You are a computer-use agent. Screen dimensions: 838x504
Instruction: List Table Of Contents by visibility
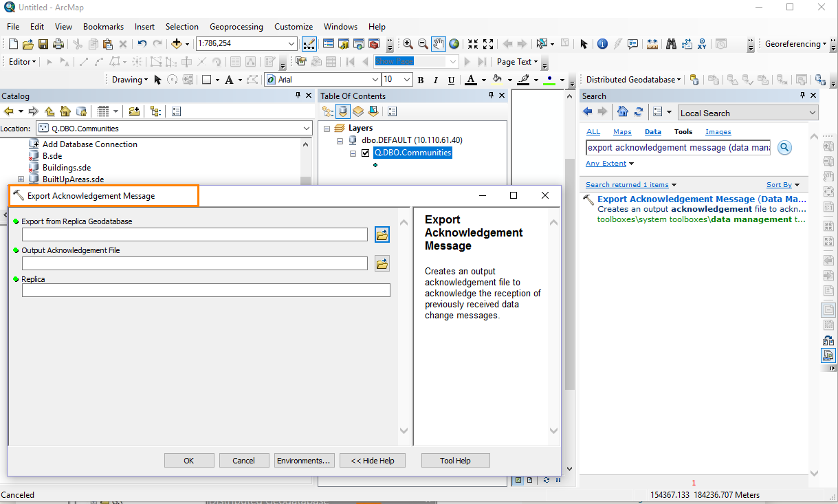[358, 111]
